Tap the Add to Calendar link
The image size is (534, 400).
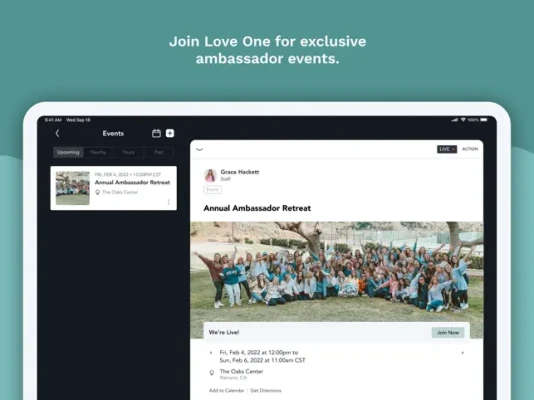coord(226,390)
